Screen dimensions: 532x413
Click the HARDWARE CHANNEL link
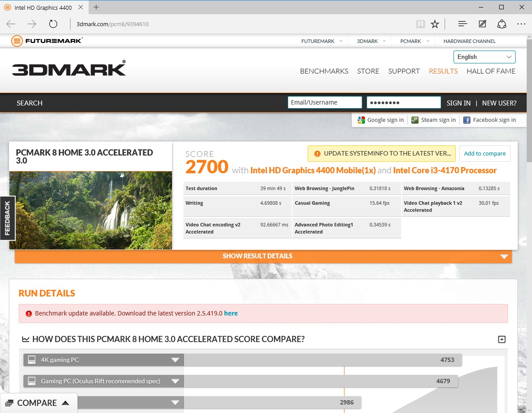point(469,41)
